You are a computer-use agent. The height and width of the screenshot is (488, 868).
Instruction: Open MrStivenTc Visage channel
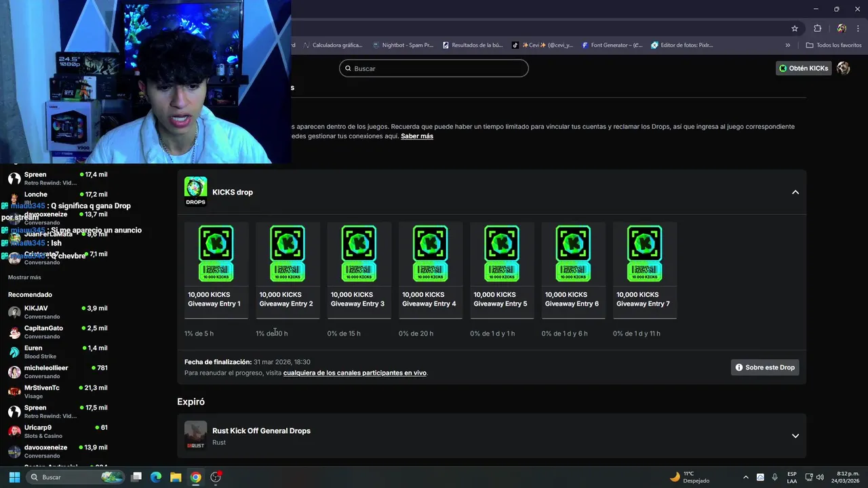[x=58, y=392]
